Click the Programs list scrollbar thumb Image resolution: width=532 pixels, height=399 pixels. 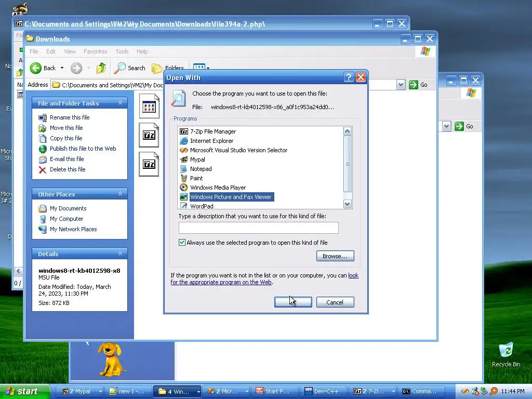[348, 164]
